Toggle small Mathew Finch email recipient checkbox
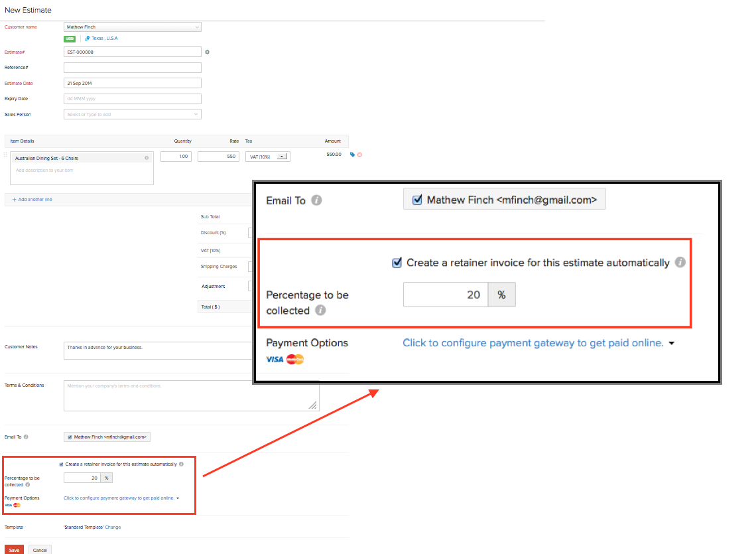756x554 pixels. tap(70, 437)
